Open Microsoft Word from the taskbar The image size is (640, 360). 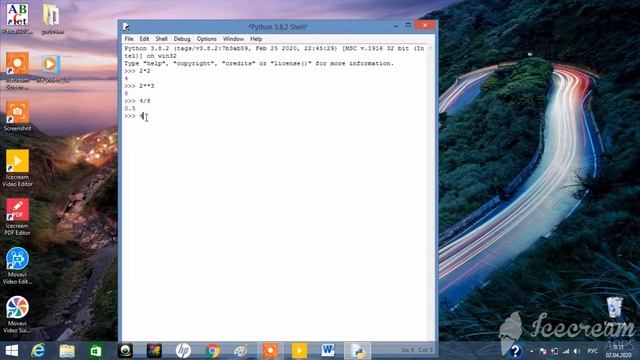coord(328,351)
